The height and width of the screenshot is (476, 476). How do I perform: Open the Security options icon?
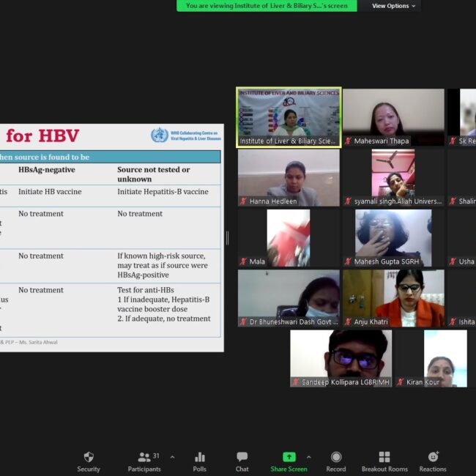[89, 458]
